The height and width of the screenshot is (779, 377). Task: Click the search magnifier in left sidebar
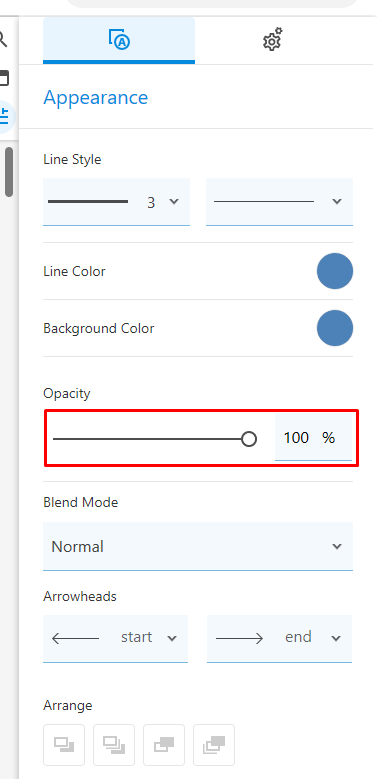pyautogui.click(x=3, y=38)
